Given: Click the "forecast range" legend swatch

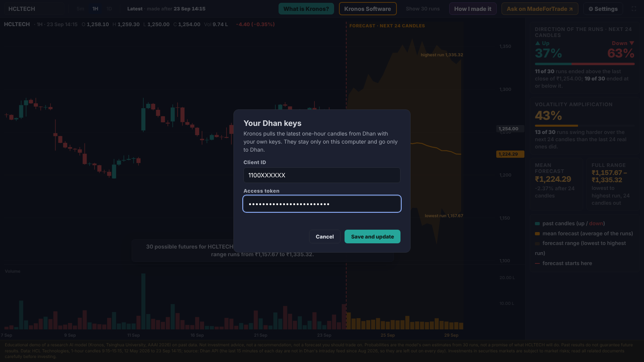Looking at the screenshot, I should point(537,243).
